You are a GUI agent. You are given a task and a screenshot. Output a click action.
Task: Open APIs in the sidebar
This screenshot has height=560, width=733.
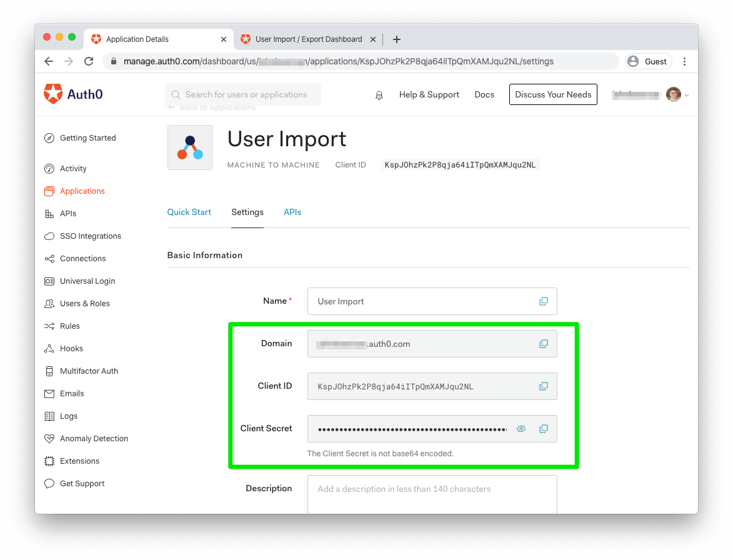[61, 214]
